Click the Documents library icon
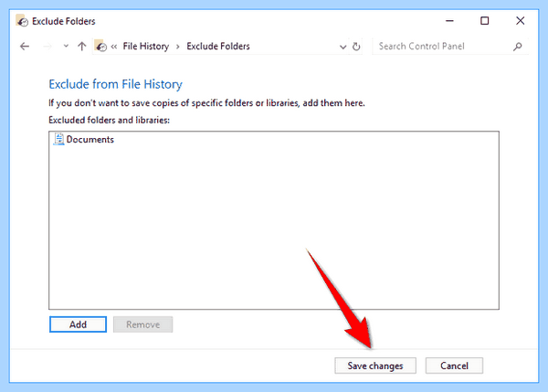The width and height of the screenshot is (548, 392). point(58,139)
